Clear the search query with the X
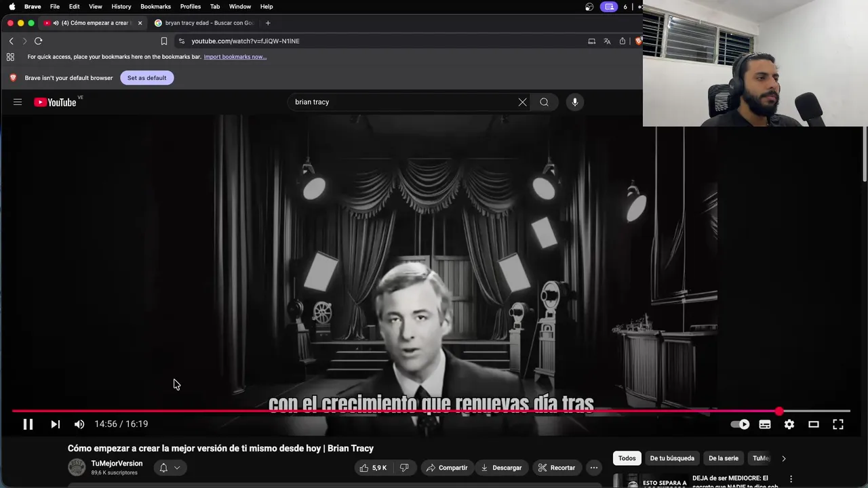 (522, 102)
